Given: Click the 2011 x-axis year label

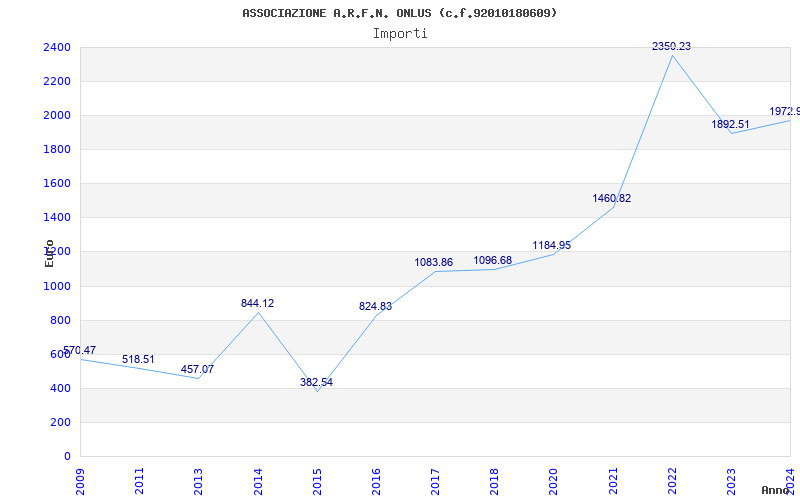Looking at the screenshot, I should click(x=139, y=481).
